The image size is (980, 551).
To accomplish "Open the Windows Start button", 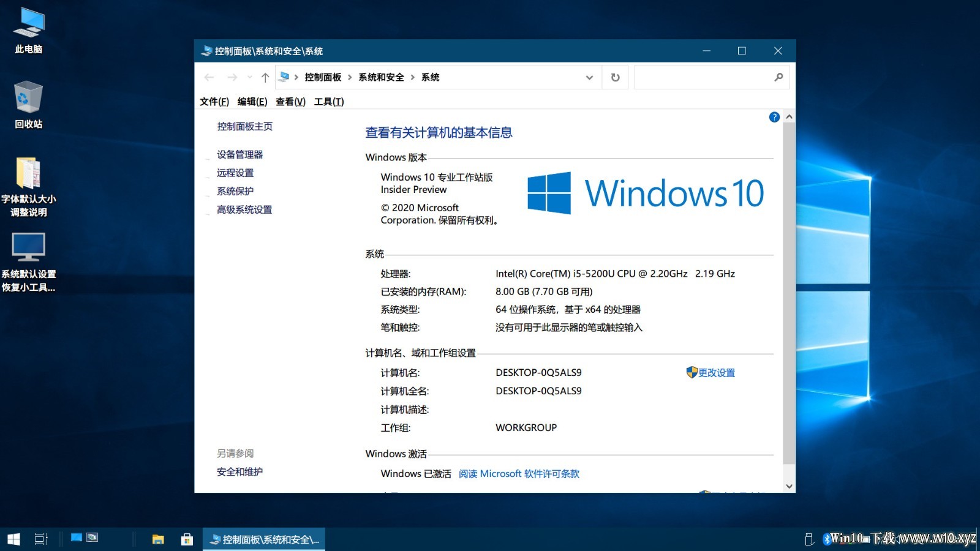I will (x=13, y=539).
